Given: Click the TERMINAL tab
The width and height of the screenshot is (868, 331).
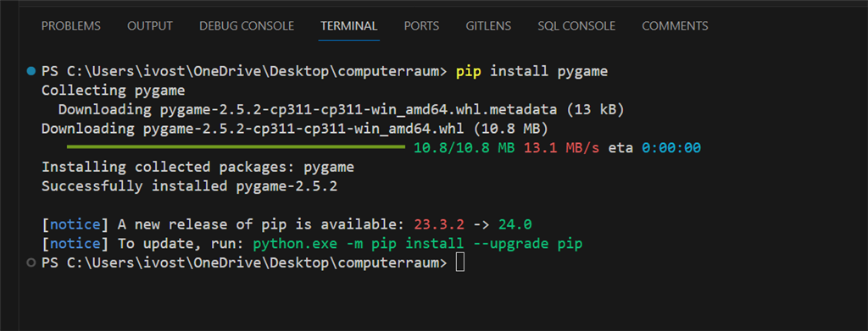Looking at the screenshot, I should click(348, 26).
